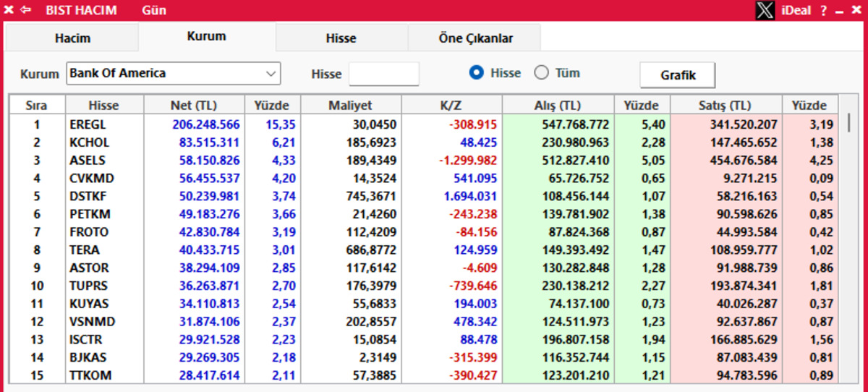This screenshot has width=868, height=392.
Task: Select the Hisse radio button
Action: (476, 73)
